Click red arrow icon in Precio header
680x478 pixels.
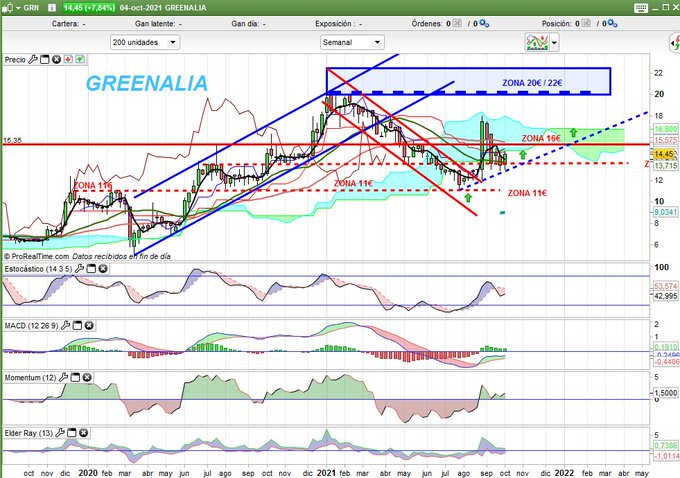pos(68,59)
